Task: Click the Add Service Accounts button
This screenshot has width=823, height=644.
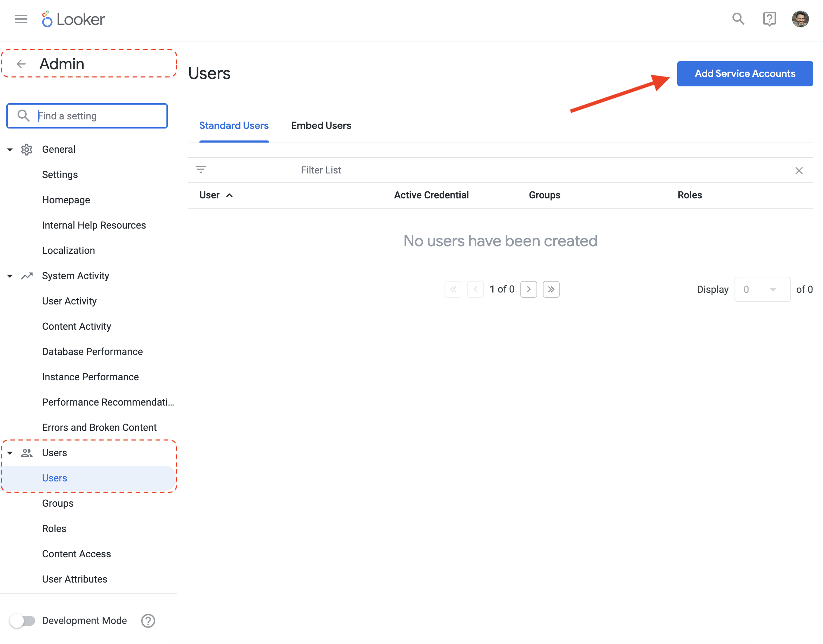Action: tap(745, 73)
